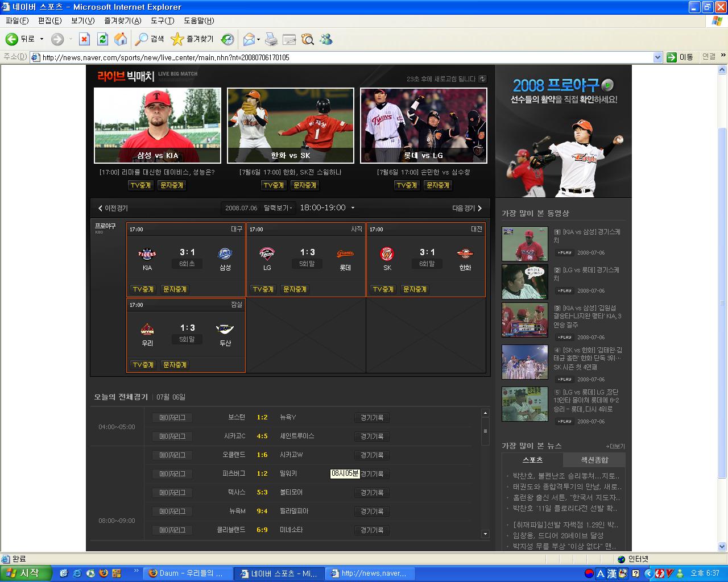Click the game list scrollbar down arrow
The image size is (728, 582).
(485, 534)
